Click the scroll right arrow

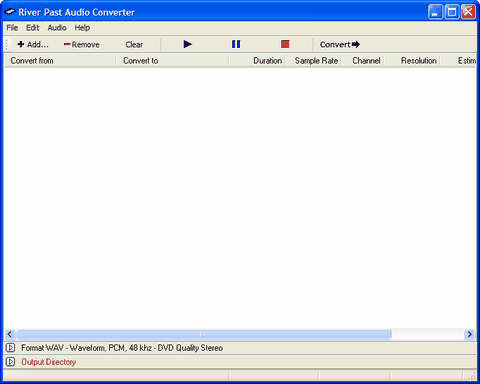[470, 334]
